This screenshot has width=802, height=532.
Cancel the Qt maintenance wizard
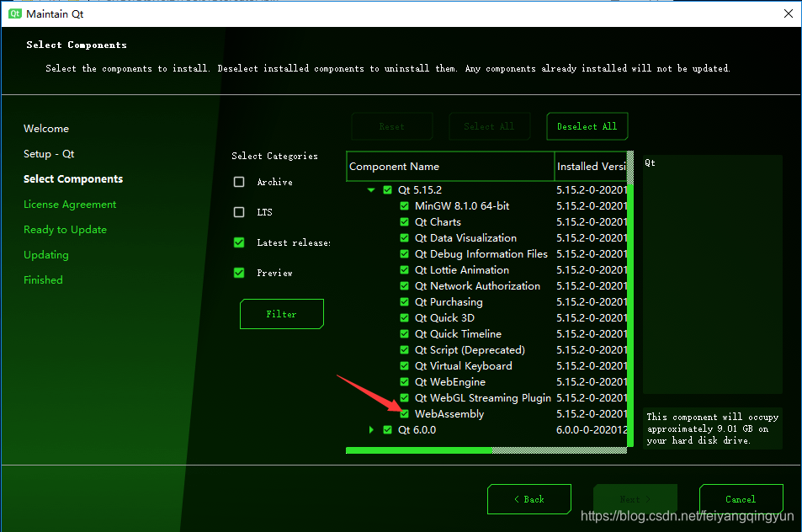[x=741, y=499]
